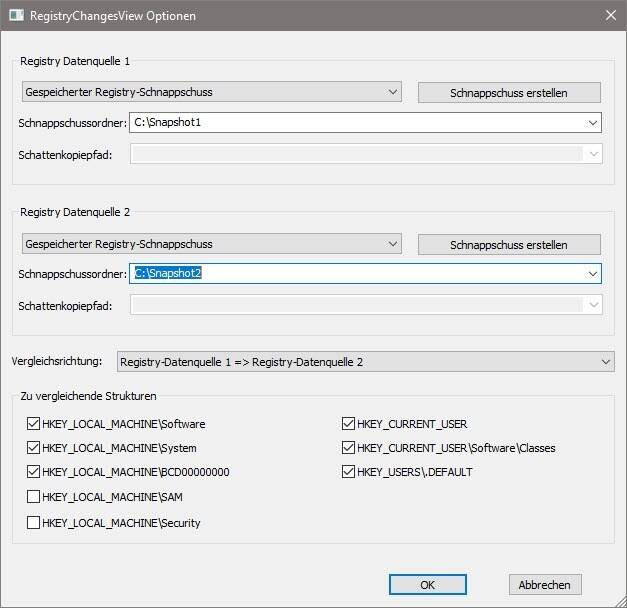
Task: Click the RegistryChangesView title bar icon
Action: (16, 16)
